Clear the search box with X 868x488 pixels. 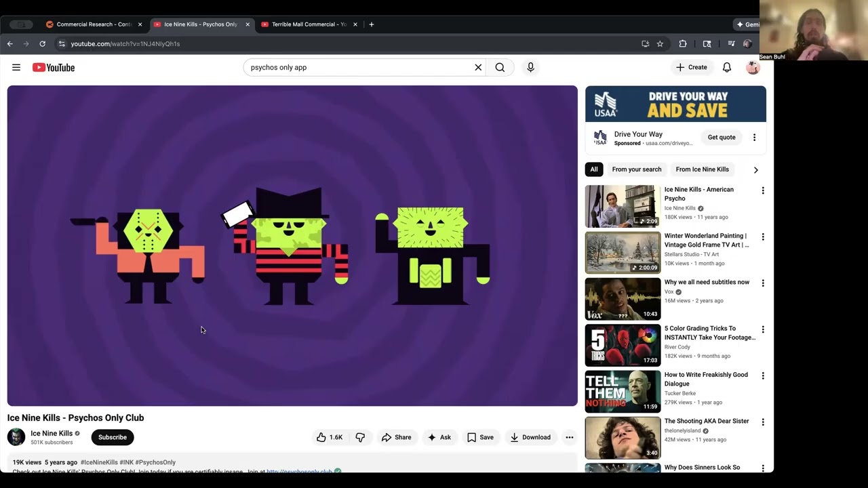point(478,67)
